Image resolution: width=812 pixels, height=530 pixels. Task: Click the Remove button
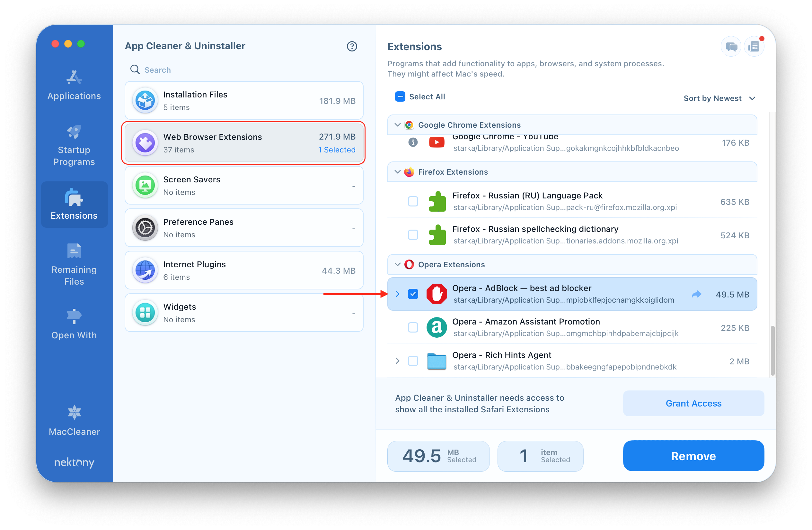[693, 456]
